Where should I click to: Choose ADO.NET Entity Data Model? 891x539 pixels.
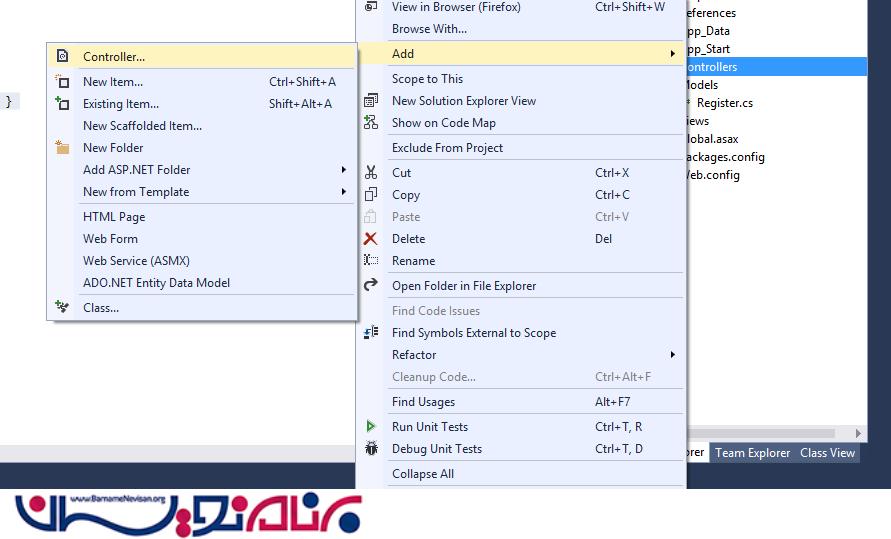[x=156, y=283]
